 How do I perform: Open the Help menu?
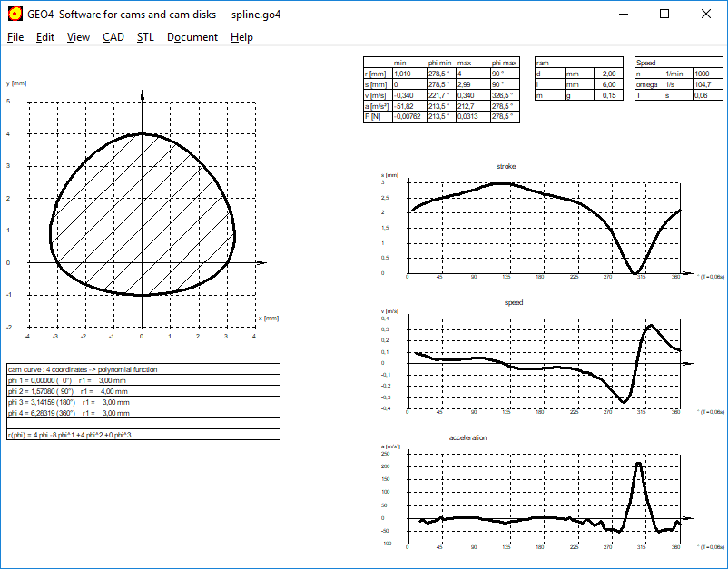tap(241, 37)
